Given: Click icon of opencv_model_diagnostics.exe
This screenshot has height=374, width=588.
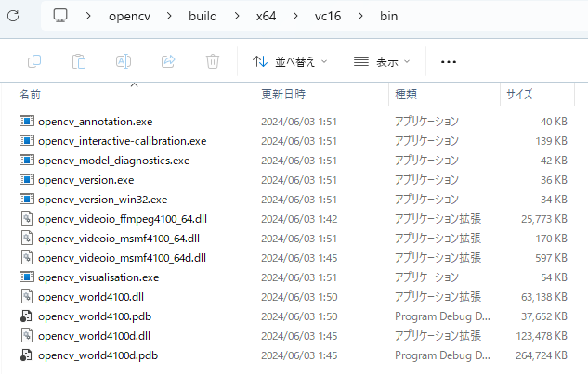Looking at the screenshot, I should coord(27,160).
